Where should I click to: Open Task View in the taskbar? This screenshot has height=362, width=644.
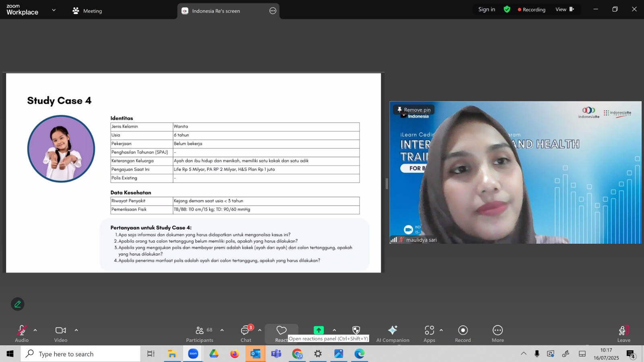pos(151,354)
